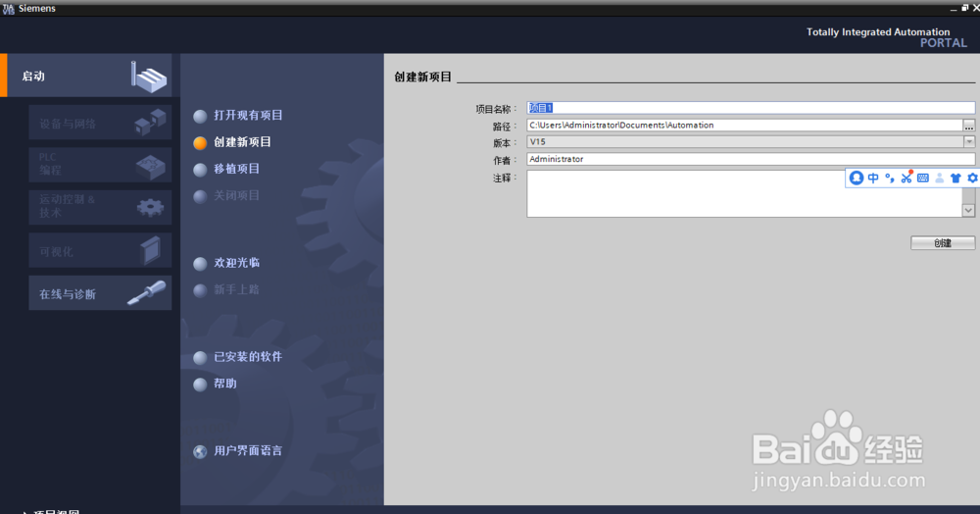Select 帮助 option

pos(216,384)
